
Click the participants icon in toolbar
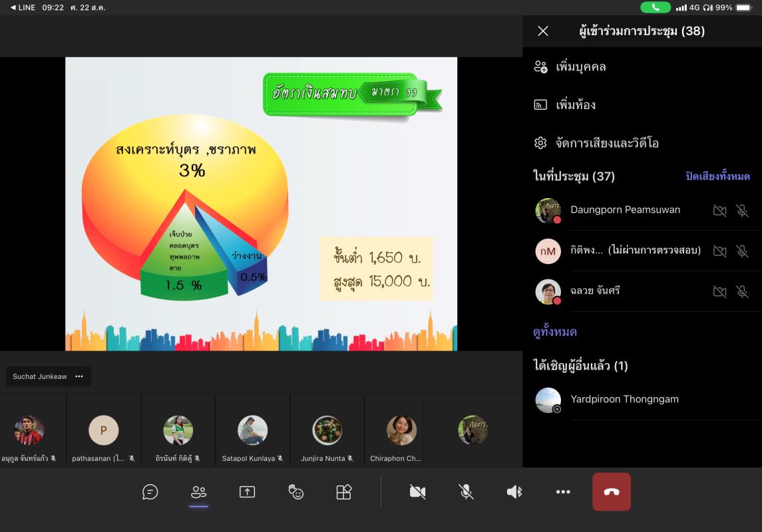pyautogui.click(x=198, y=492)
